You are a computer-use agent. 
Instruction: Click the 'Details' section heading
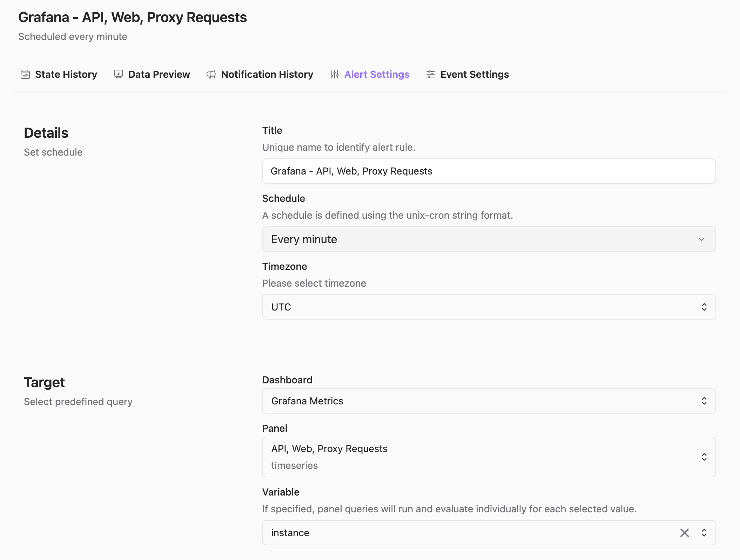pyautogui.click(x=46, y=133)
